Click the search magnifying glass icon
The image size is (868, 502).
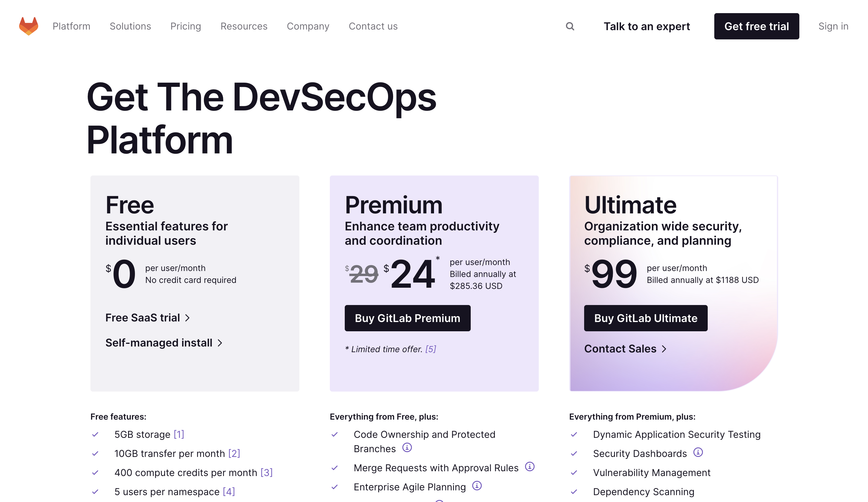(x=569, y=26)
